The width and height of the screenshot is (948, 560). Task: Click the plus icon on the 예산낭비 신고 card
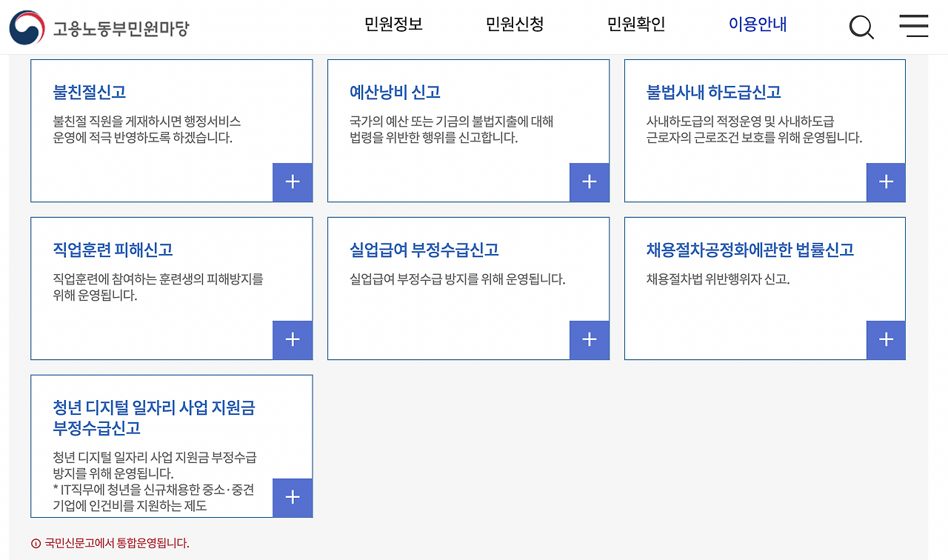[589, 182]
